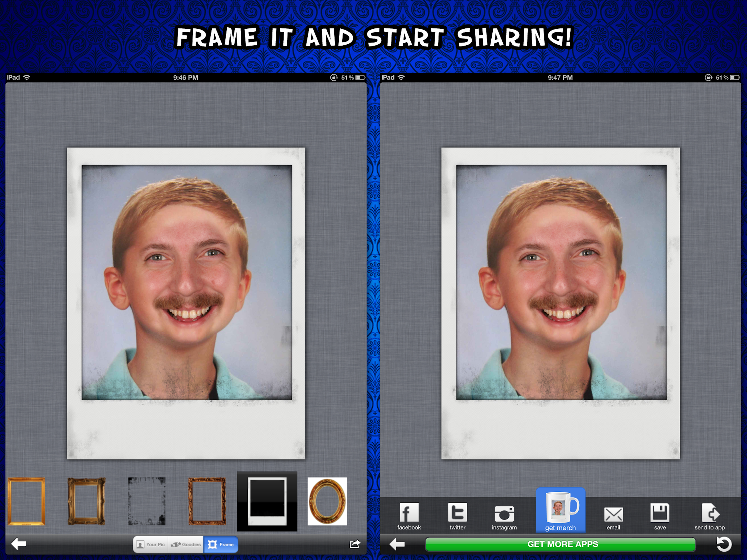
Task: Save the picture with floppy icon
Action: [660, 517]
